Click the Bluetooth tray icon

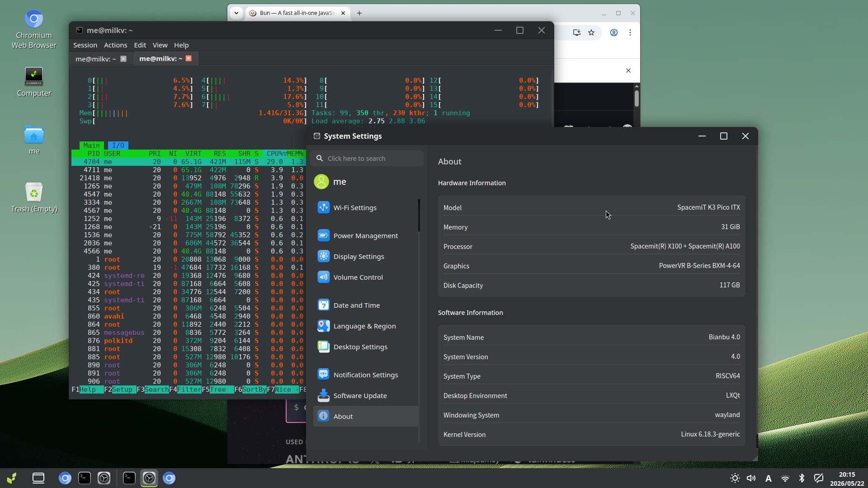tap(802, 478)
